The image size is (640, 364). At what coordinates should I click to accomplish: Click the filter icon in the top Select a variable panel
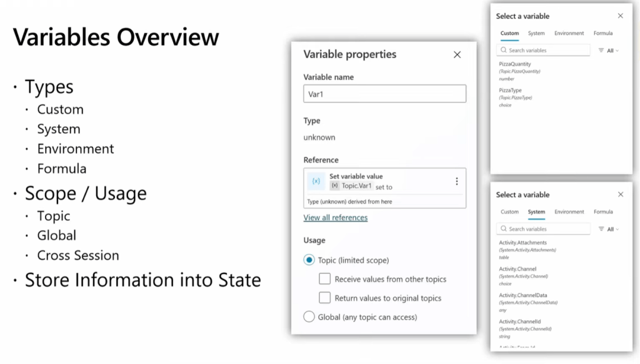(x=601, y=51)
